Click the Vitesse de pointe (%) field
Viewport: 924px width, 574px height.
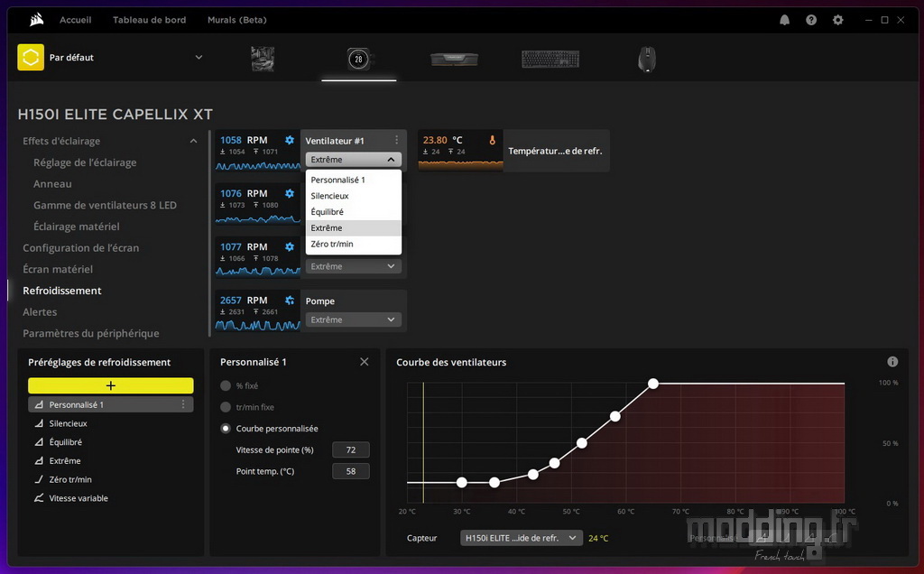tap(351, 449)
